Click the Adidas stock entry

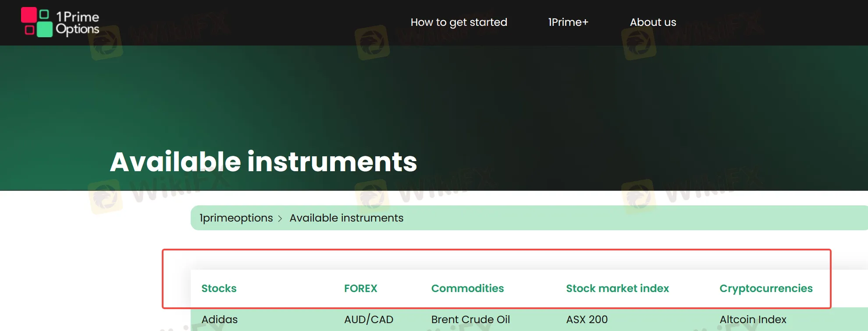click(x=219, y=320)
